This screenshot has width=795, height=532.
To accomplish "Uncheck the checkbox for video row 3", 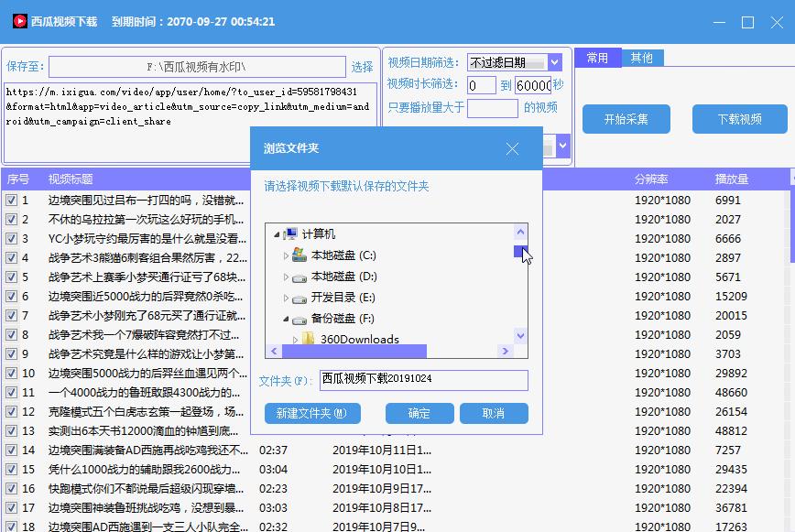I will 11,239.
